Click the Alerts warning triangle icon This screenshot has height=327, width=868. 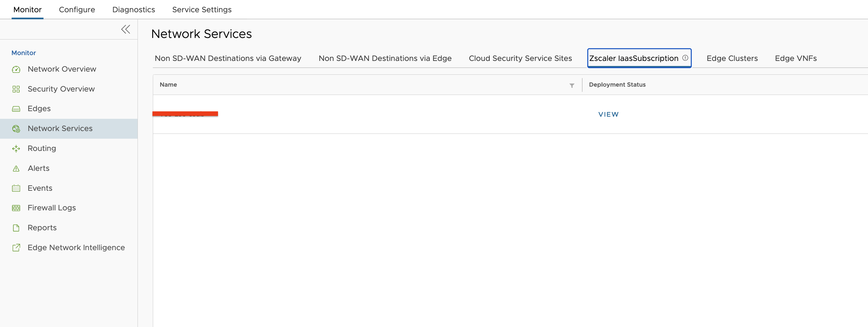16,168
